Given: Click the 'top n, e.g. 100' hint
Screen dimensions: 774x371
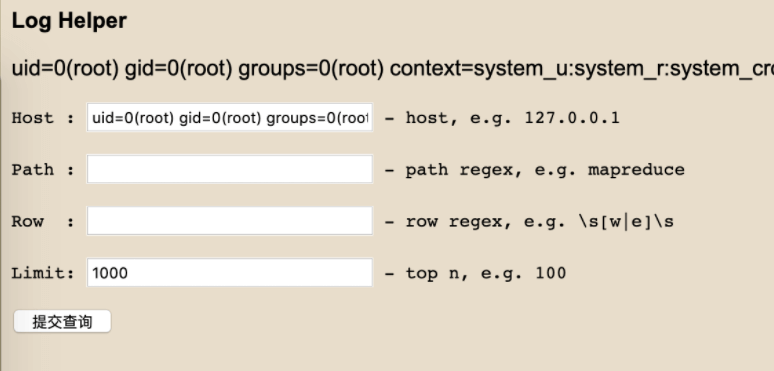Looking at the screenshot, I should point(486,273).
